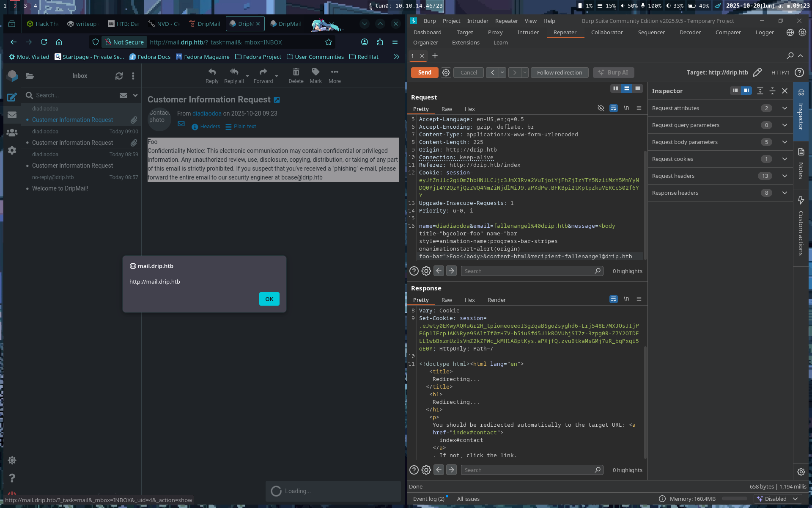
Task: Open the Contacts sidebar icon
Action: tap(12, 133)
